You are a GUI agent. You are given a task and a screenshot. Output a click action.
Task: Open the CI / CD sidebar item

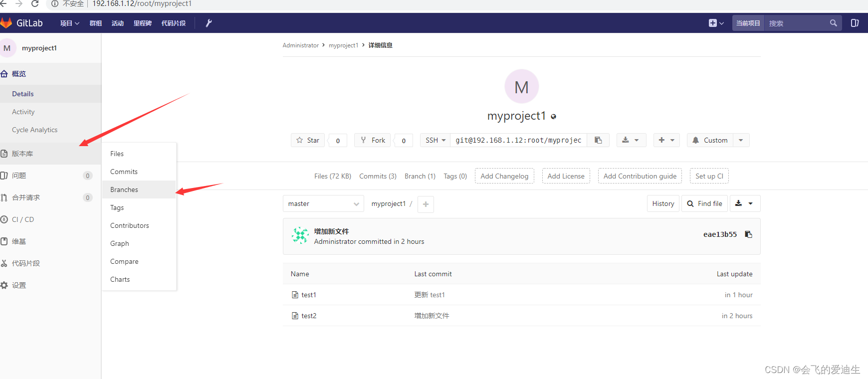click(x=50, y=219)
